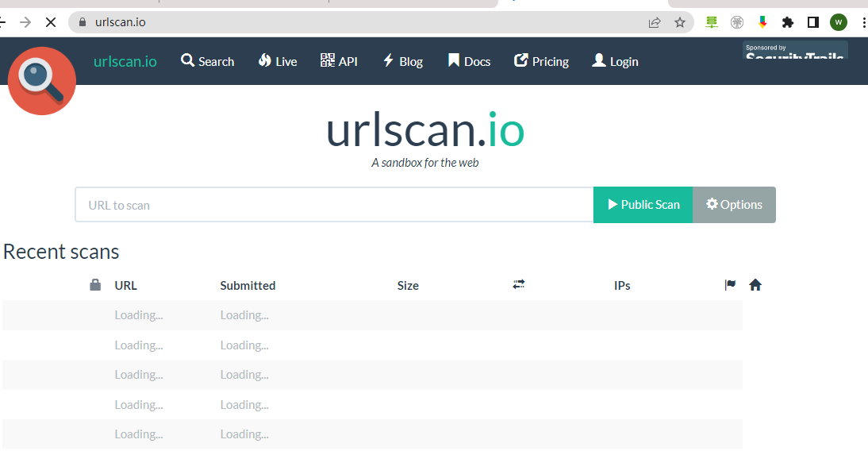Click the Submitted column header
Viewport: 868px width, 451px height.
[x=248, y=285]
